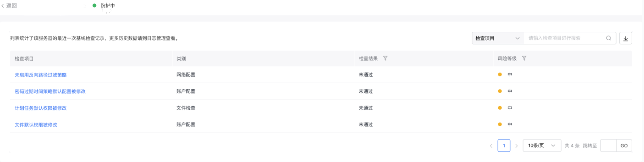
Task: Select page 1 in pagination
Action: coord(504,146)
